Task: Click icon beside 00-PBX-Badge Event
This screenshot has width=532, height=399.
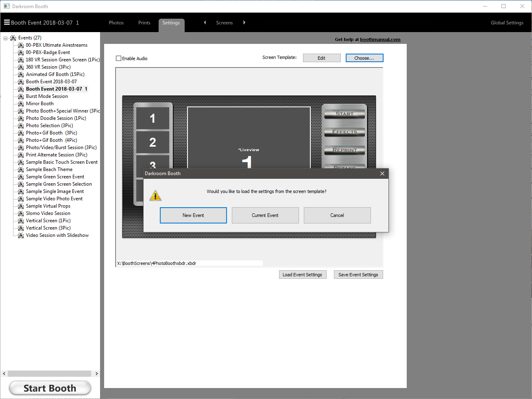Action: [21, 52]
